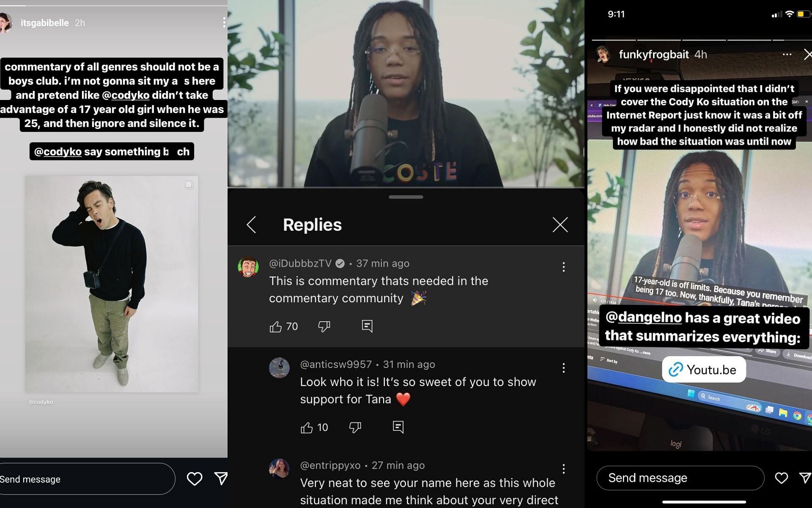Click the dislike button on iDubbbzTV comment
The image size is (812, 508).
(324, 326)
